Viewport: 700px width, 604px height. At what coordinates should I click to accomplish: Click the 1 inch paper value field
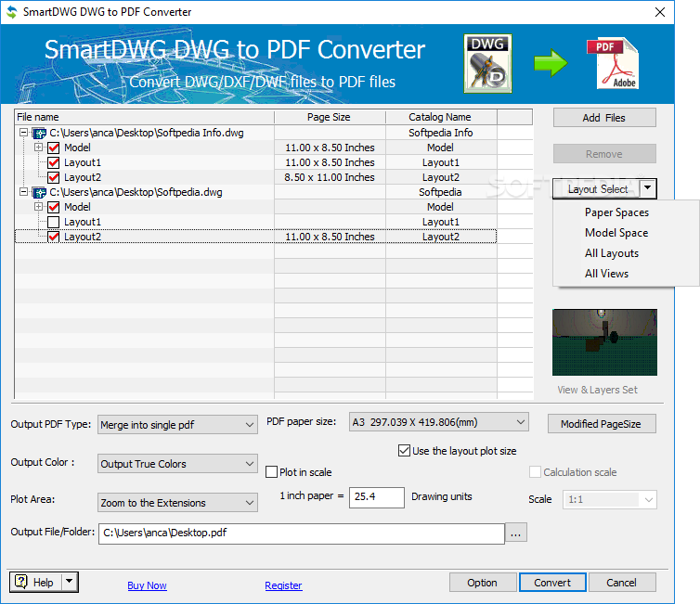tap(376, 497)
